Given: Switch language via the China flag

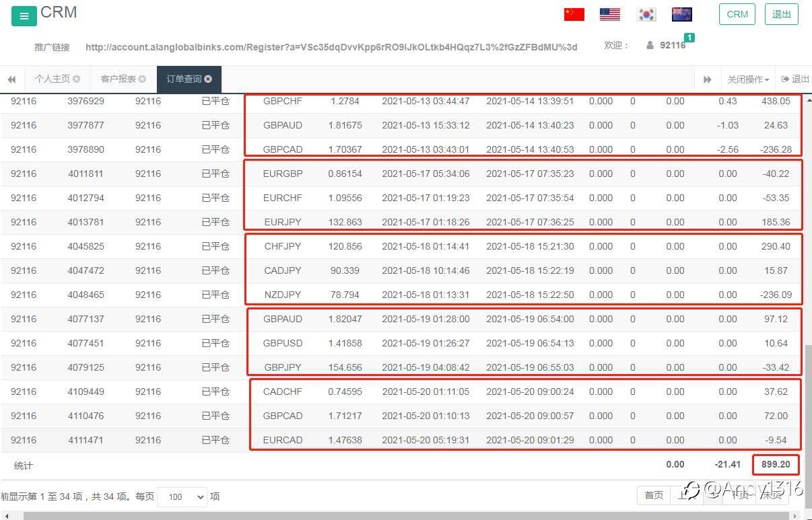Looking at the screenshot, I should [574, 14].
